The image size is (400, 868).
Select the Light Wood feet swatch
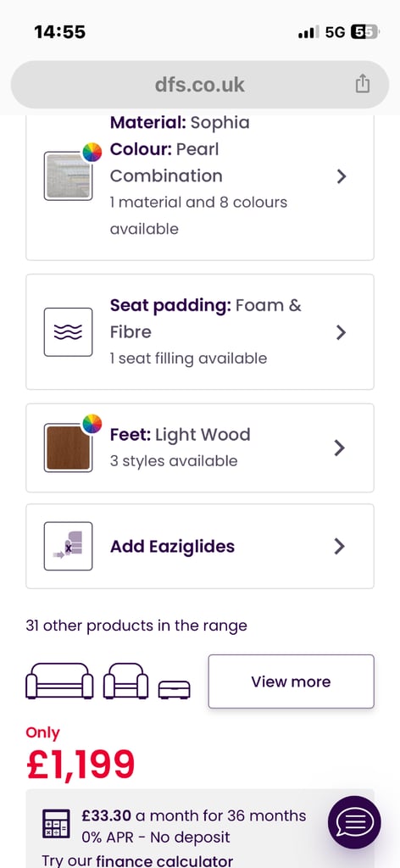[68, 448]
